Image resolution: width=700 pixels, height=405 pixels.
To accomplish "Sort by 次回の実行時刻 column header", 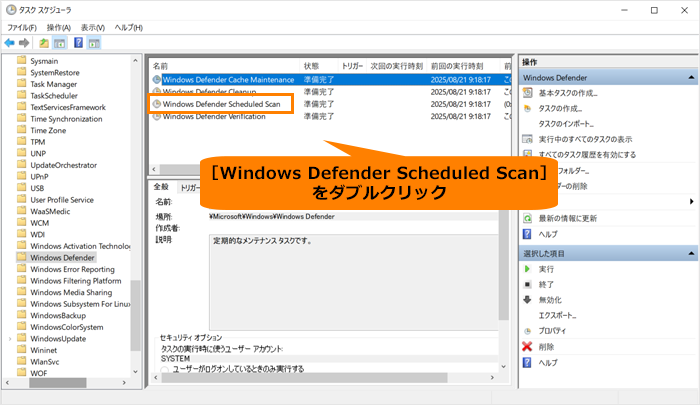I will pyautogui.click(x=396, y=66).
